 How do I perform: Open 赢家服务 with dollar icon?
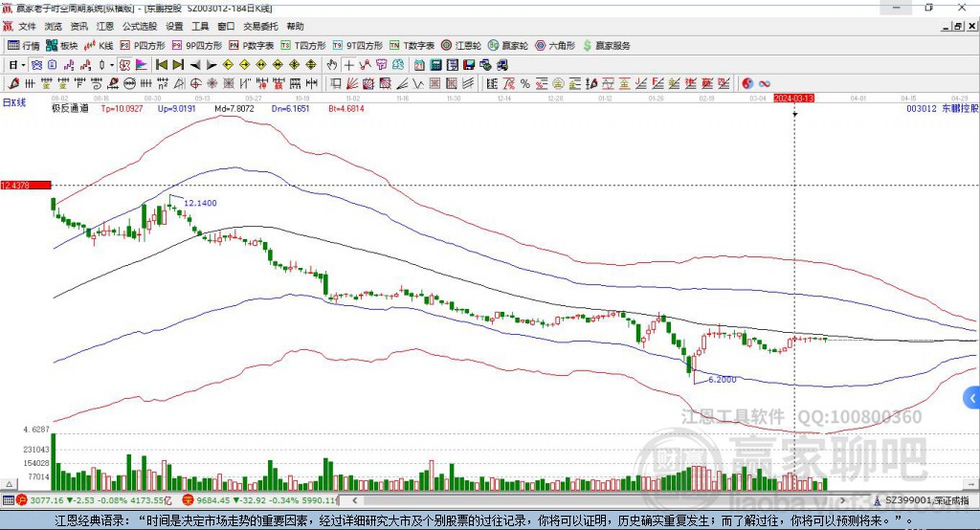[x=606, y=46]
